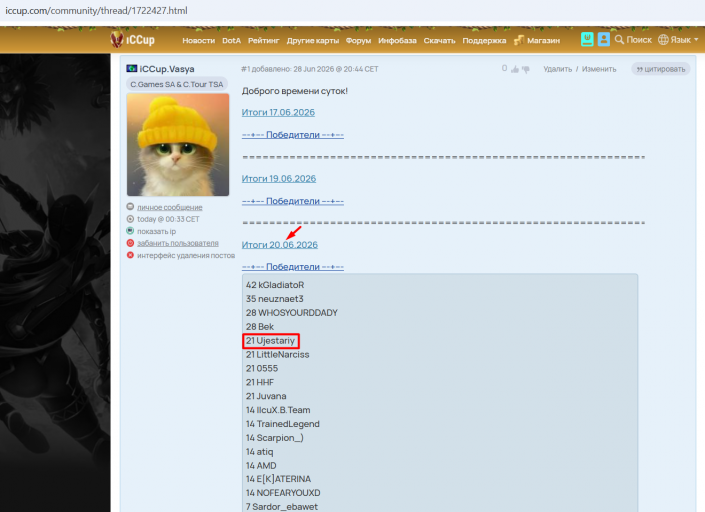Open the Итоги 17.06.2026 link
The height and width of the screenshot is (512, 705).
[278, 112]
